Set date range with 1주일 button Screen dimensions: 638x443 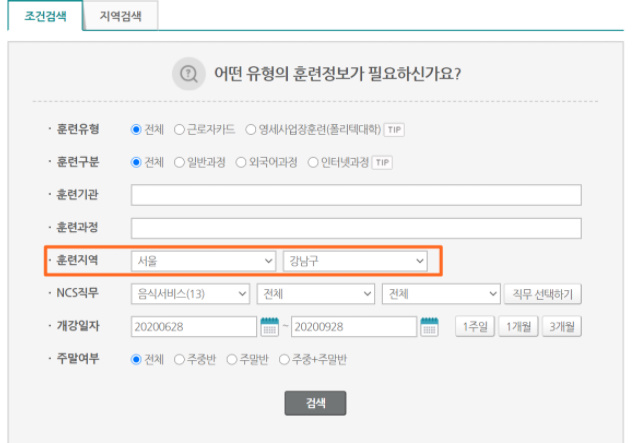475,326
